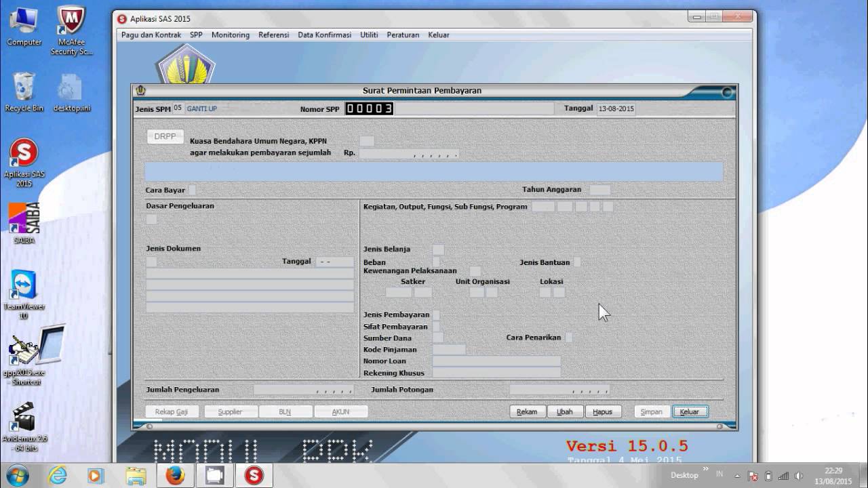This screenshot has height=488, width=868.
Task: Click the battery power tray icon
Action: pos(768,476)
